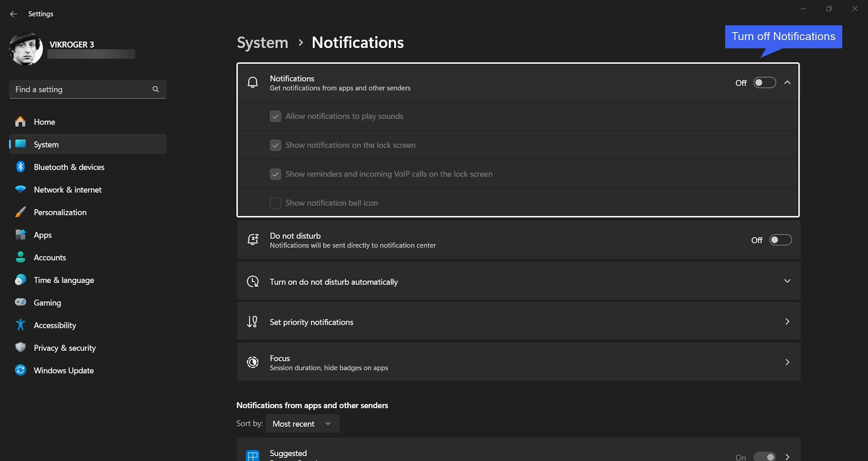The height and width of the screenshot is (461, 868).
Task: Click the Gaming controller icon
Action: pyautogui.click(x=20, y=302)
